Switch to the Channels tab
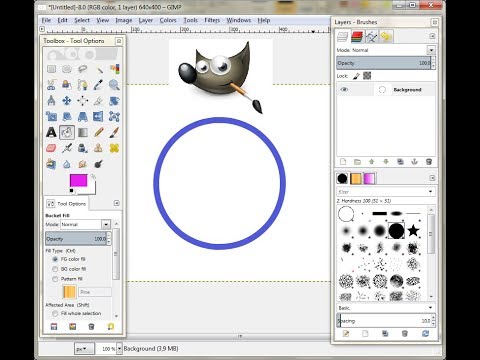480x360 pixels. [357, 36]
